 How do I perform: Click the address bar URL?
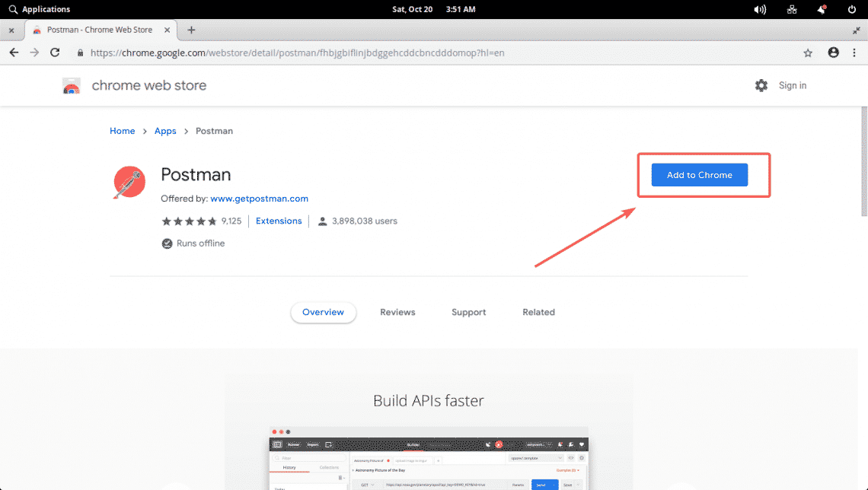tap(297, 53)
